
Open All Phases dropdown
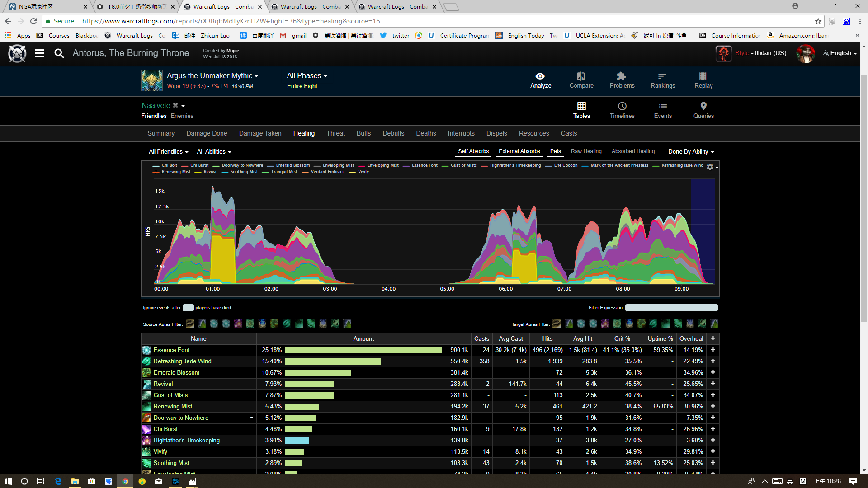coord(307,76)
